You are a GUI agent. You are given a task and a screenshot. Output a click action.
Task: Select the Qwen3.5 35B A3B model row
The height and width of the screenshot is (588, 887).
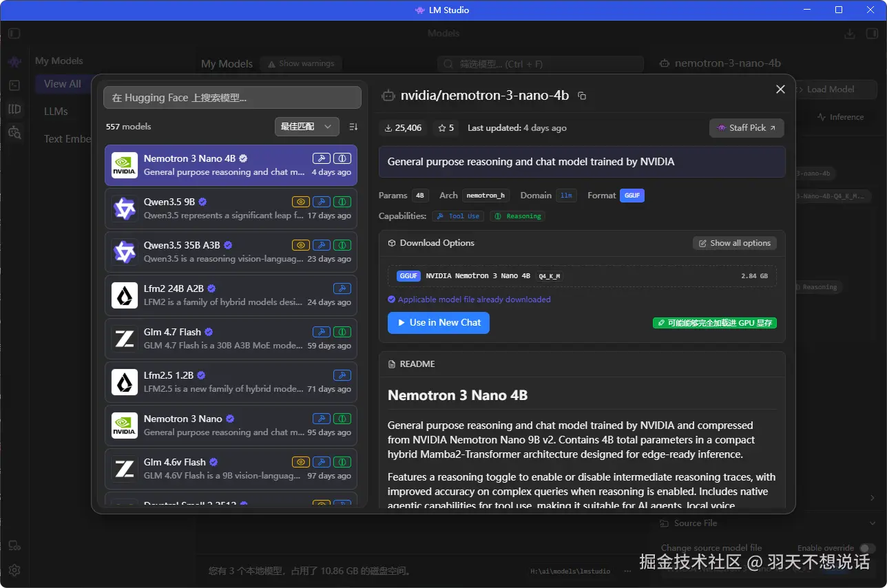(231, 252)
